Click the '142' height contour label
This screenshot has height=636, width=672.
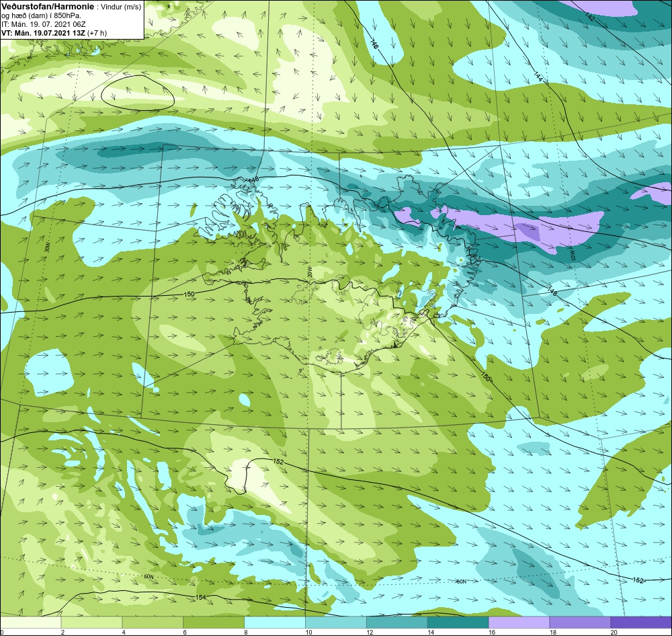590,17
